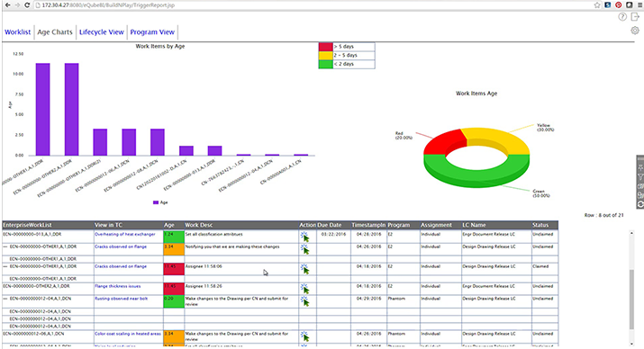Click action icon for Rusting observed near bolt
Viewport: 644px width, 349px height.
pyautogui.click(x=304, y=301)
